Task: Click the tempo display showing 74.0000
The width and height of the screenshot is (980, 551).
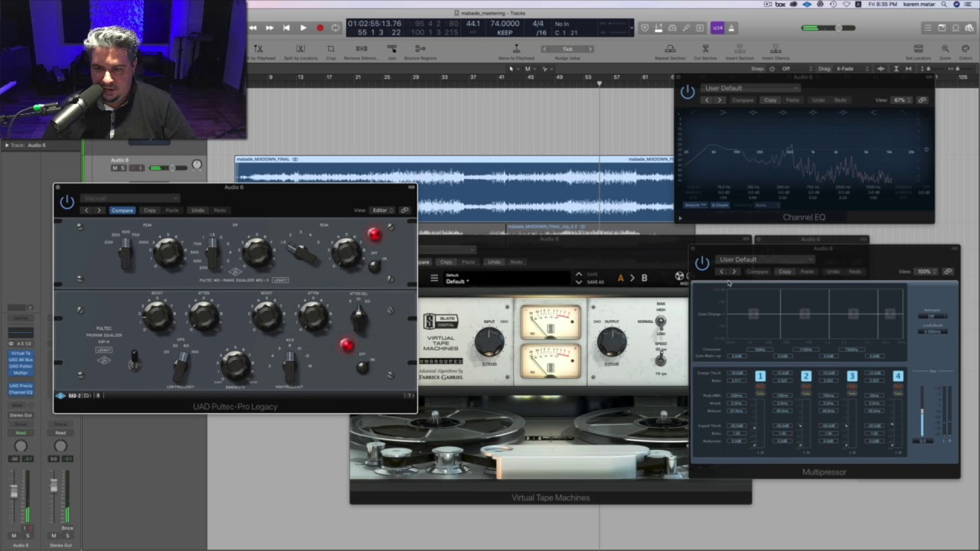Action: (505, 24)
